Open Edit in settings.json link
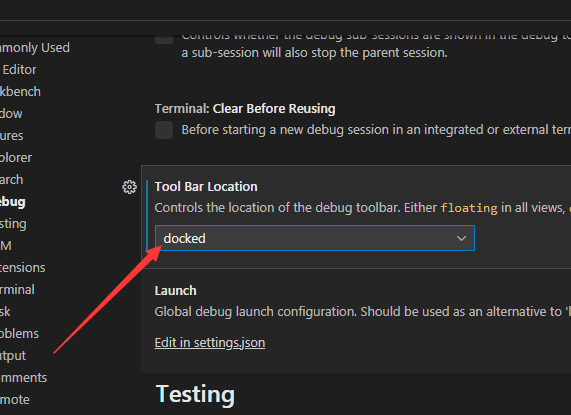The width and height of the screenshot is (571, 415). 210,343
